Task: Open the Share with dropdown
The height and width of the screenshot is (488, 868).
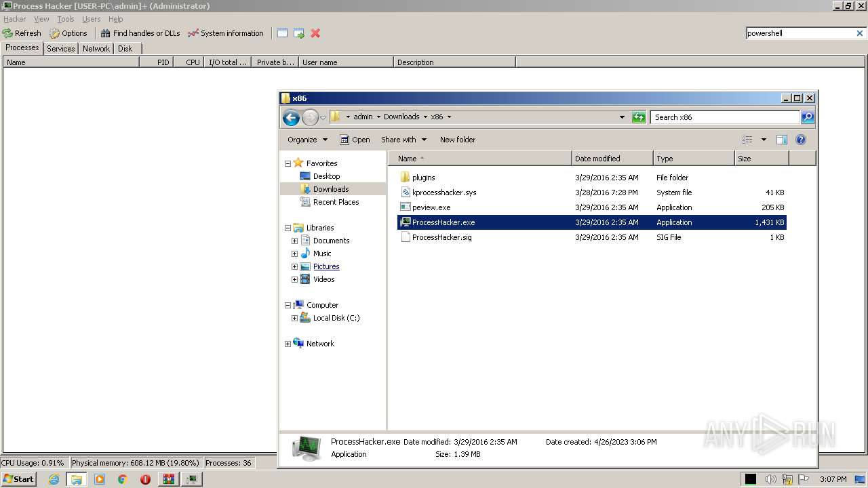Action: pyautogui.click(x=403, y=140)
